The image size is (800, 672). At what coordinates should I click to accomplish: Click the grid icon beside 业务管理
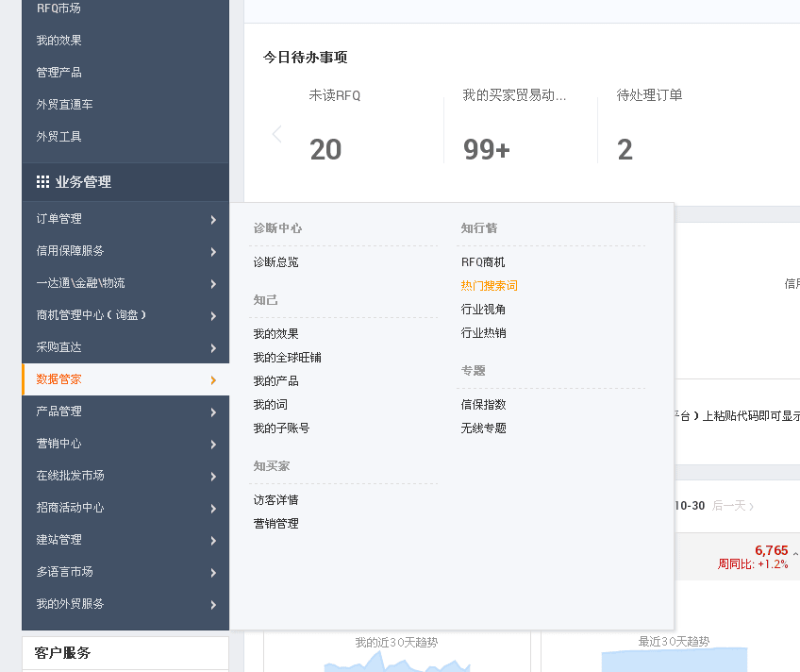pos(42,182)
